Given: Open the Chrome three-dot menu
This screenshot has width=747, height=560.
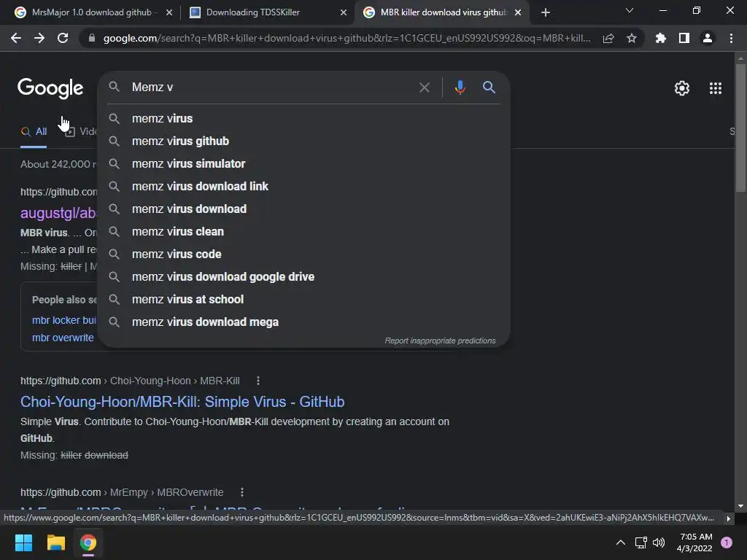Looking at the screenshot, I should [x=731, y=38].
